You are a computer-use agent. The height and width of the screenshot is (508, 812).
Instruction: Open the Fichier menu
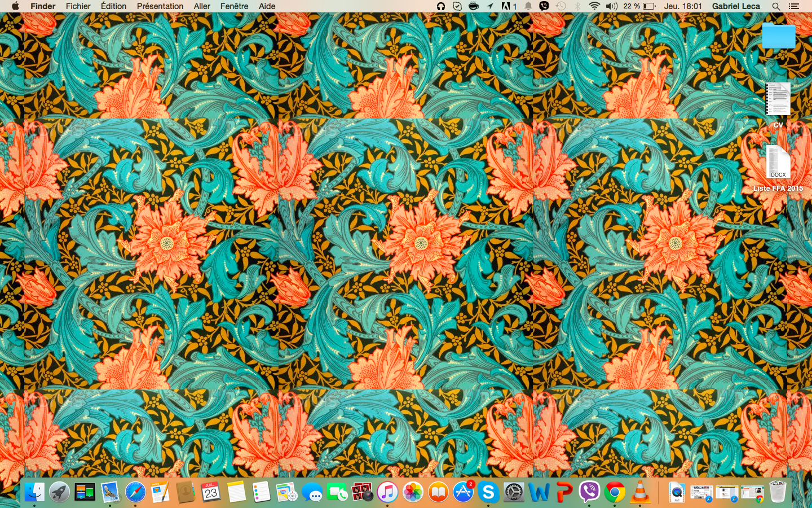78,6
